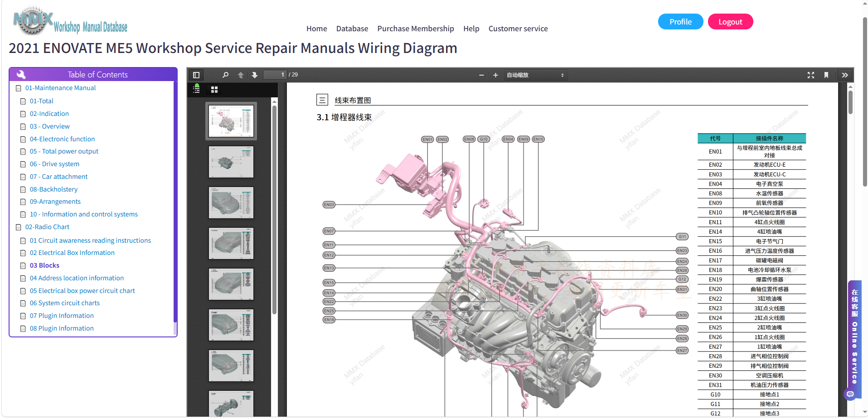
Task: Open the Database menu item
Action: pos(352,29)
